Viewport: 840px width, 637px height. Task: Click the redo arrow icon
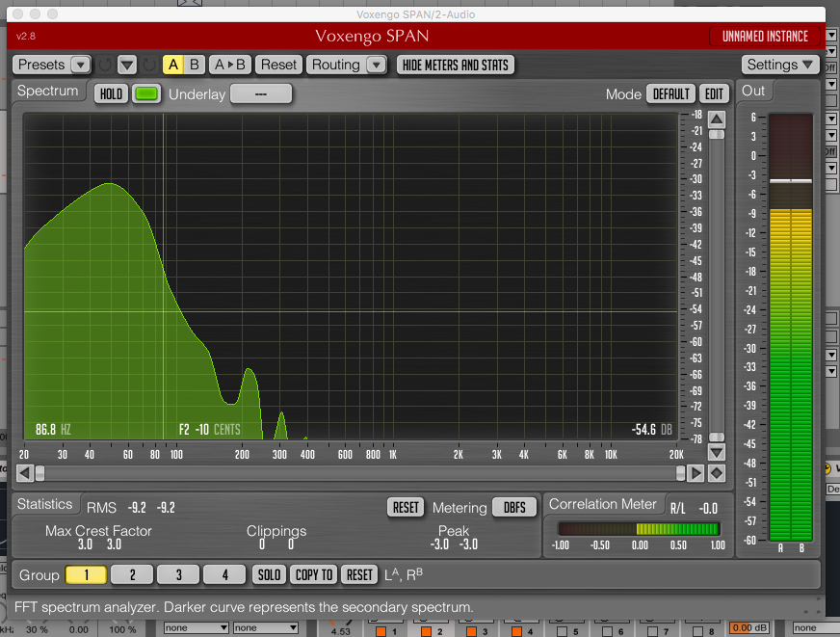(x=149, y=65)
